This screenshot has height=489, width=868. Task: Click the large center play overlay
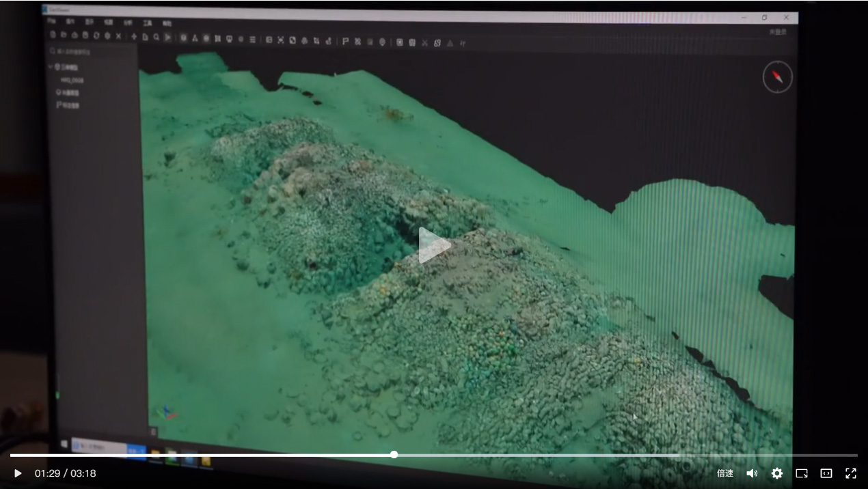coord(434,245)
